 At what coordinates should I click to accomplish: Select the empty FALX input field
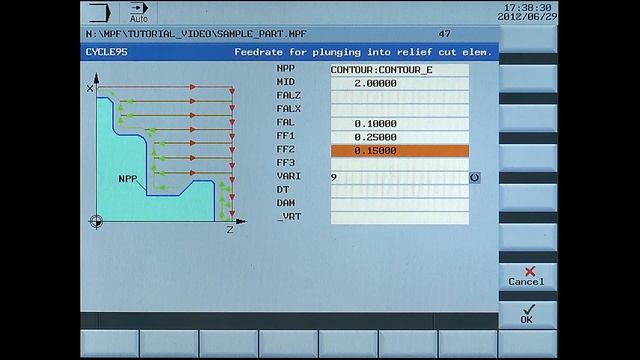[399, 110]
